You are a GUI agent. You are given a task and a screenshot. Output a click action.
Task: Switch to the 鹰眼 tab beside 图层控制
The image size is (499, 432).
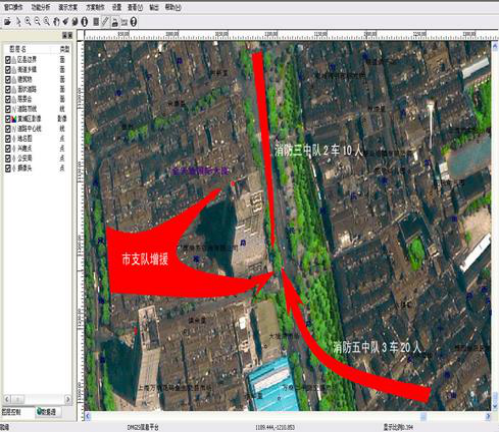pyautogui.click(x=47, y=412)
